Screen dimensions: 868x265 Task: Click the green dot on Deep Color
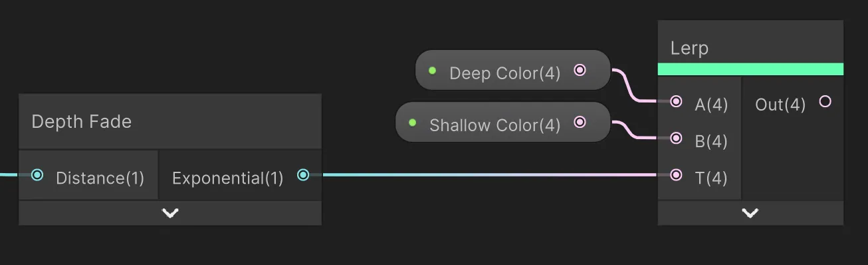coord(433,70)
